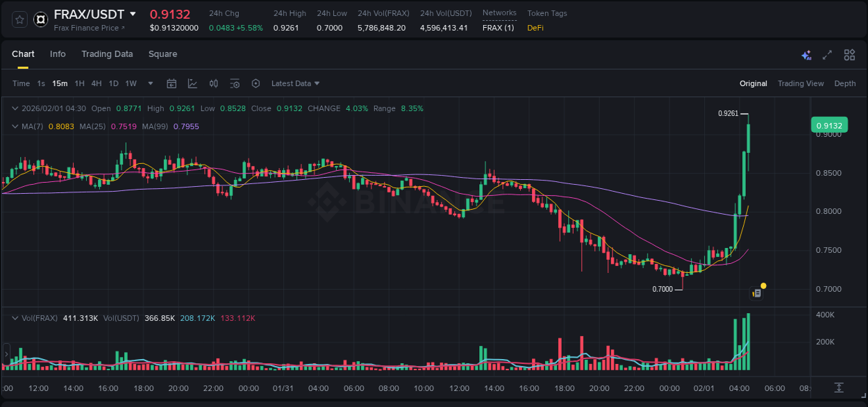
Task: Open candlestick display settings
Action: click(x=213, y=83)
